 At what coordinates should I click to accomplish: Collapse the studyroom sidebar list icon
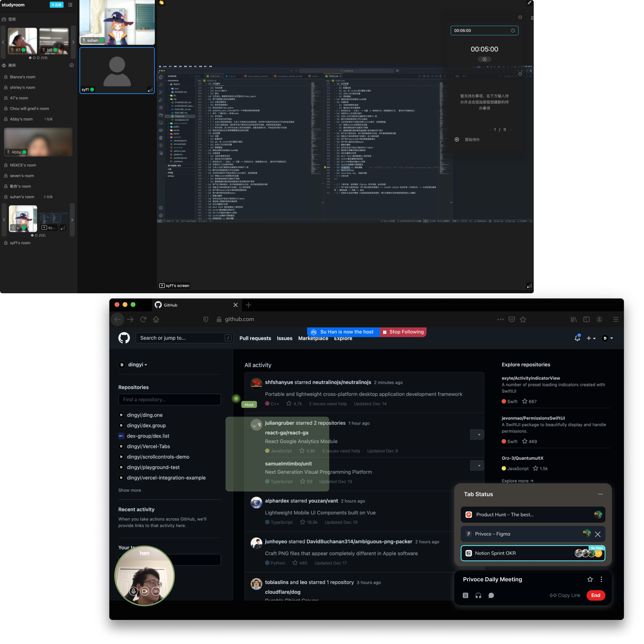click(70, 5)
